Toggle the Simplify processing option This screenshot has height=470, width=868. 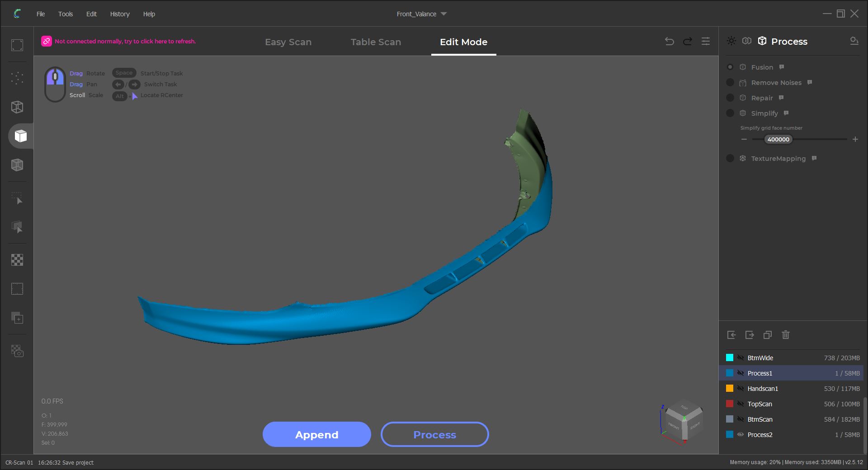coord(730,113)
